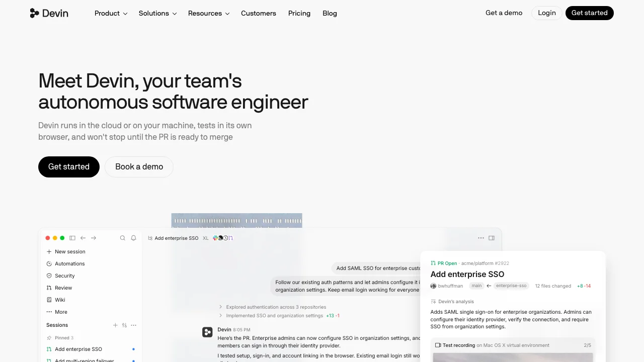Go back with the left arrow icon
Image resolution: width=644 pixels, height=362 pixels.
pos(83,238)
